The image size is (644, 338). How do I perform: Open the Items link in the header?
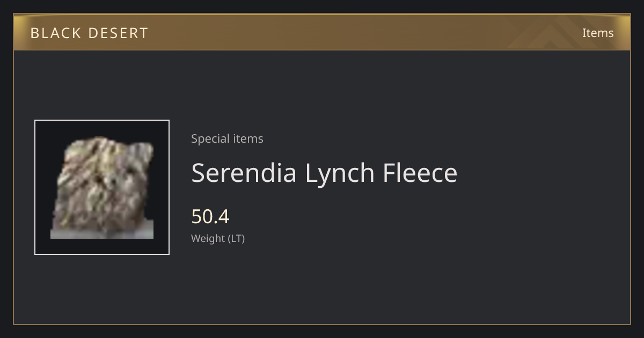pyautogui.click(x=598, y=33)
